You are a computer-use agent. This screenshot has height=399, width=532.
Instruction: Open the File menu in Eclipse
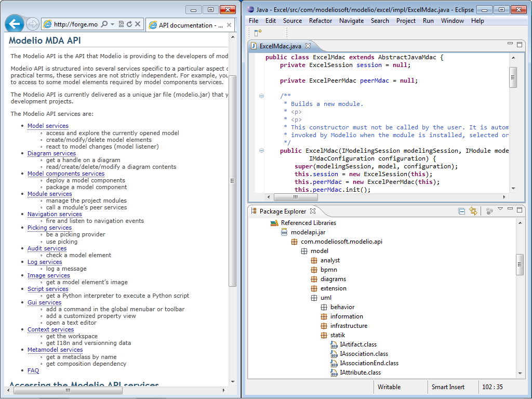[254, 21]
